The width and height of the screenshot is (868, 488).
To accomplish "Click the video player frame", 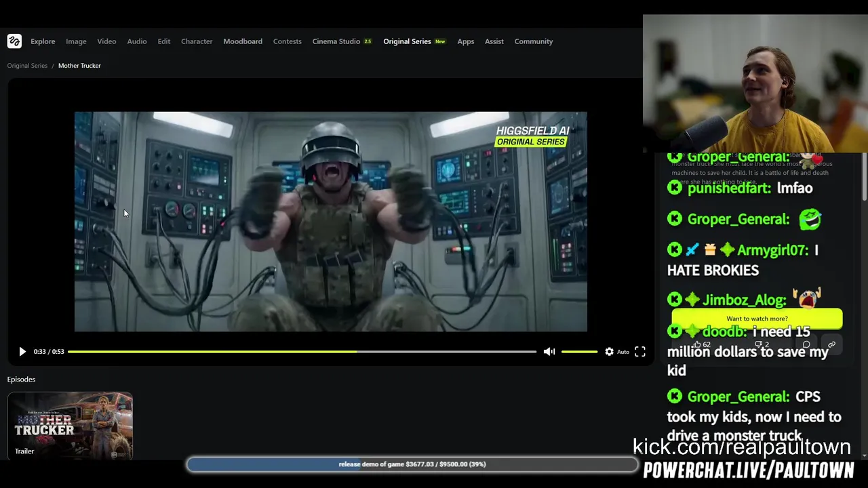I will pyautogui.click(x=331, y=222).
